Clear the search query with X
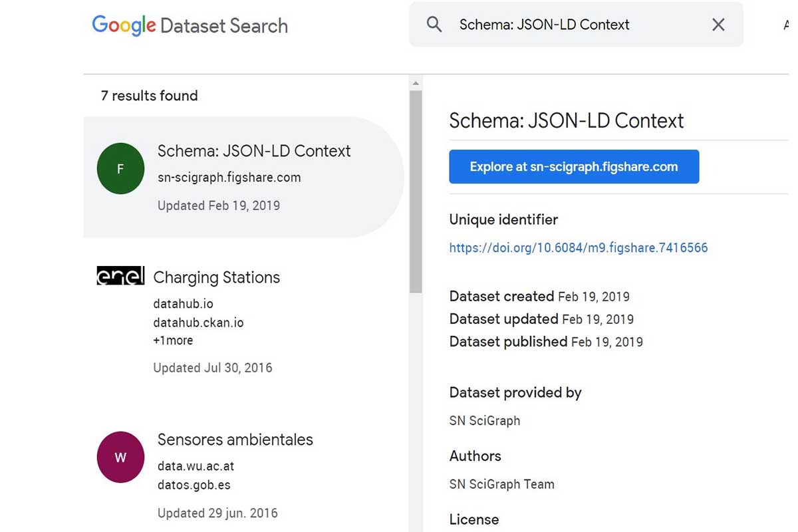This screenshot has width=798, height=532. point(718,25)
